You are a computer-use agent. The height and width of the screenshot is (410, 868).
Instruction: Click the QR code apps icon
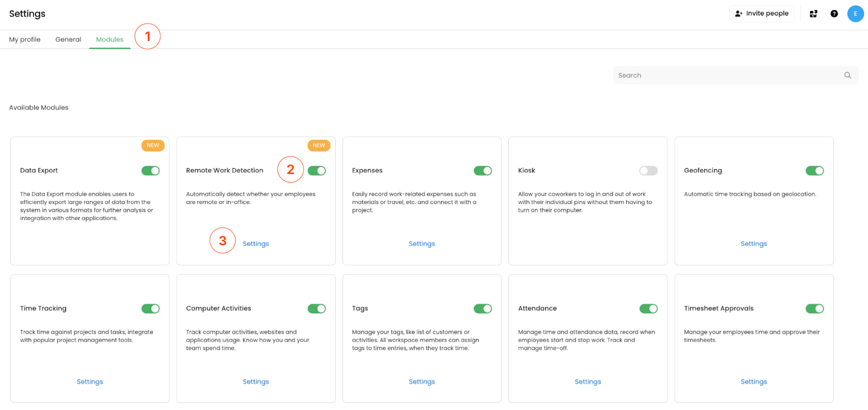[813, 13]
